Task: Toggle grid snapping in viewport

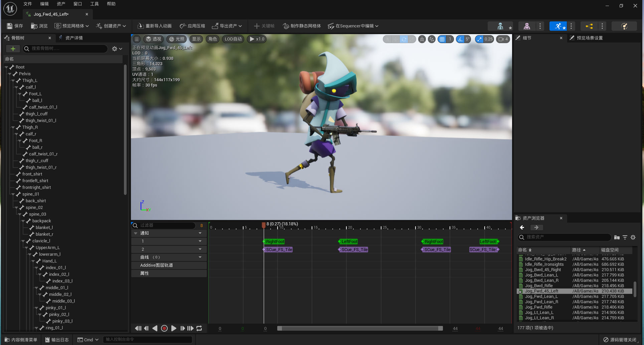Action: [442, 39]
